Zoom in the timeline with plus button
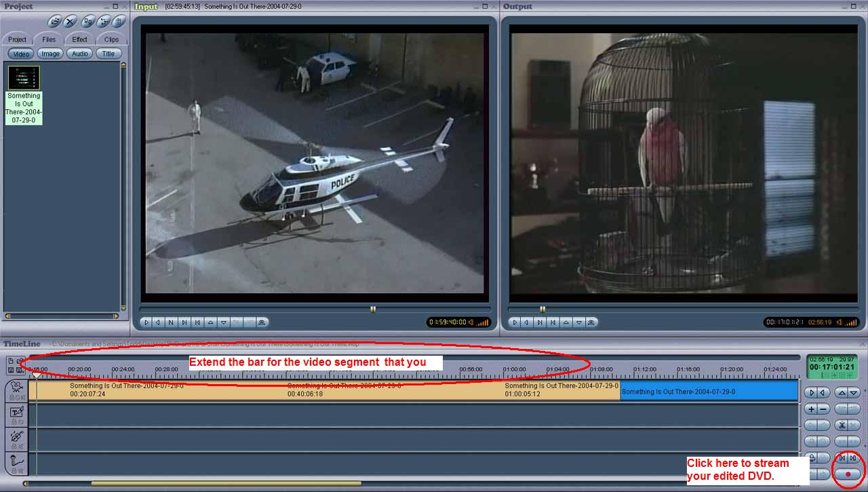 [811, 409]
